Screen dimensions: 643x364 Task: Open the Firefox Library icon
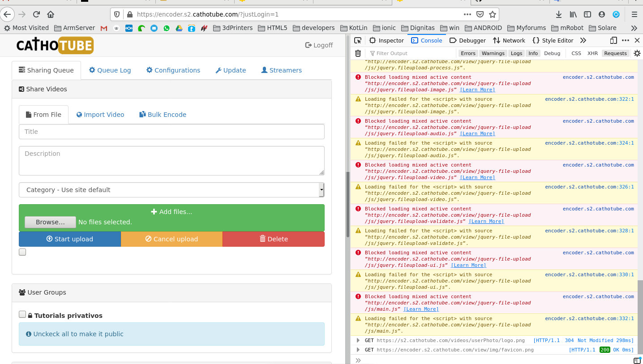pos(573,14)
